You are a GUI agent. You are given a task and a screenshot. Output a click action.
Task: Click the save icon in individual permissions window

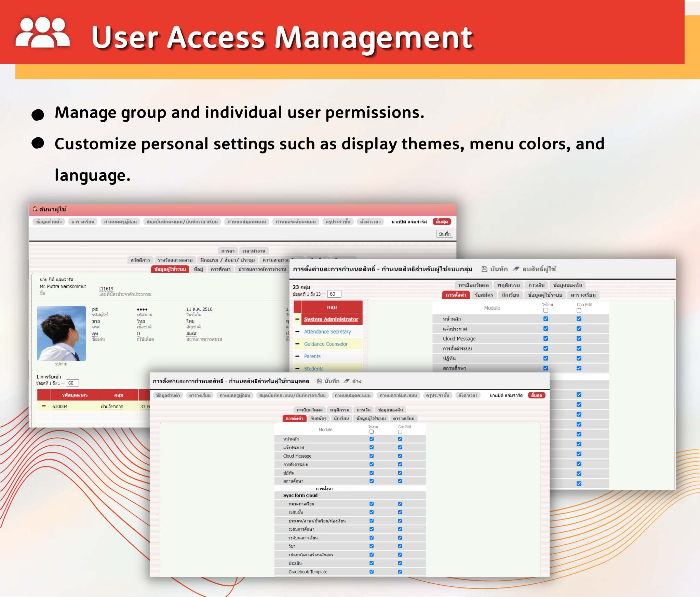pyautogui.click(x=319, y=381)
